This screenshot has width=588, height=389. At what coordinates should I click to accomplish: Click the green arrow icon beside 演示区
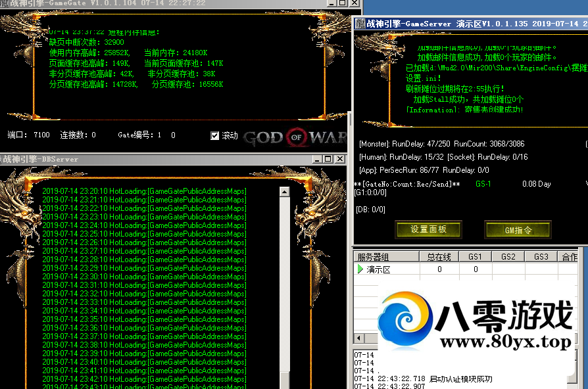pyautogui.click(x=360, y=269)
